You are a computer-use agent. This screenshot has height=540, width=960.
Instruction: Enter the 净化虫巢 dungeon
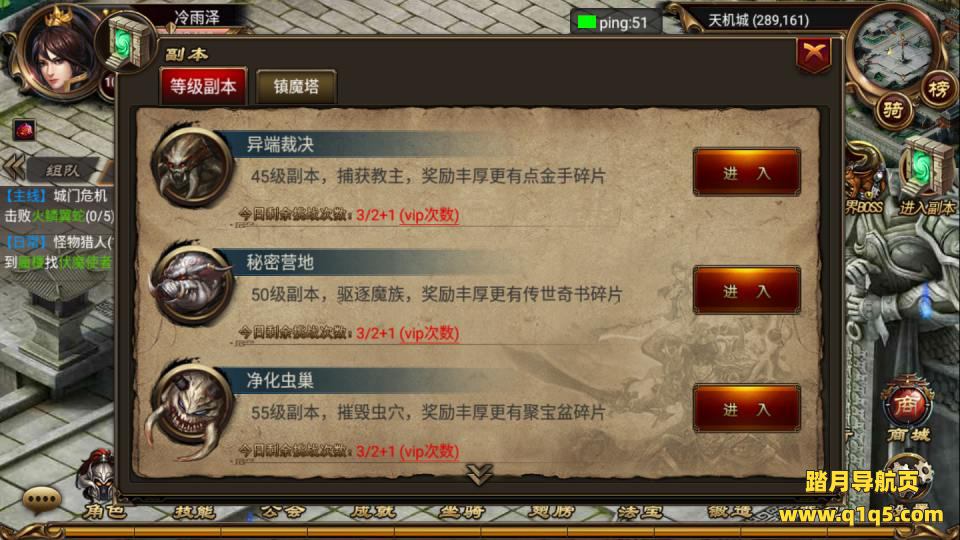(746, 408)
